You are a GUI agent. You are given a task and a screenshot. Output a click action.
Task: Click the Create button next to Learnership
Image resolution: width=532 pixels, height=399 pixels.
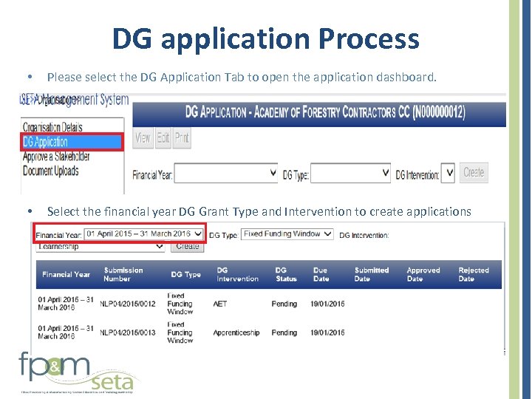(x=187, y=246)
